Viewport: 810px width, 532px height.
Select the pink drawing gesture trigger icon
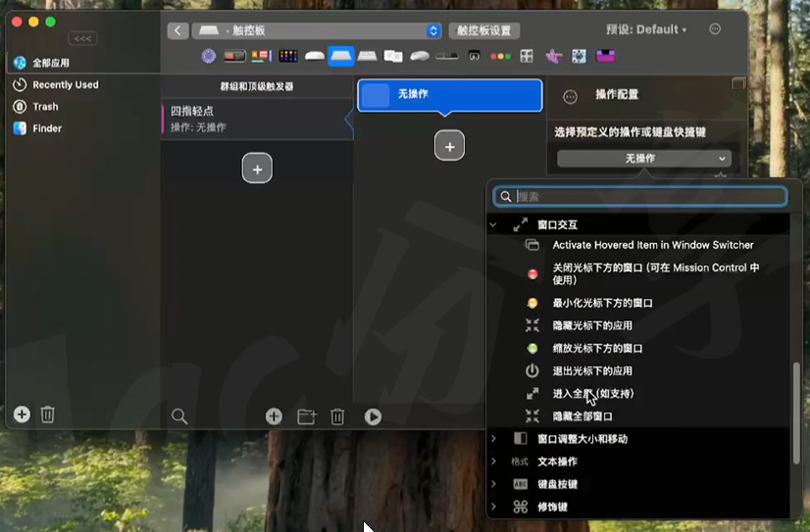[x=553, y=56]
